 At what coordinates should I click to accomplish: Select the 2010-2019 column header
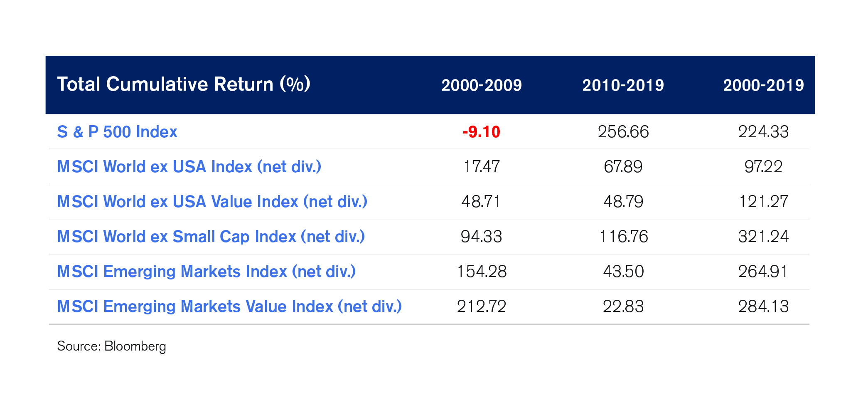[623, 85]
